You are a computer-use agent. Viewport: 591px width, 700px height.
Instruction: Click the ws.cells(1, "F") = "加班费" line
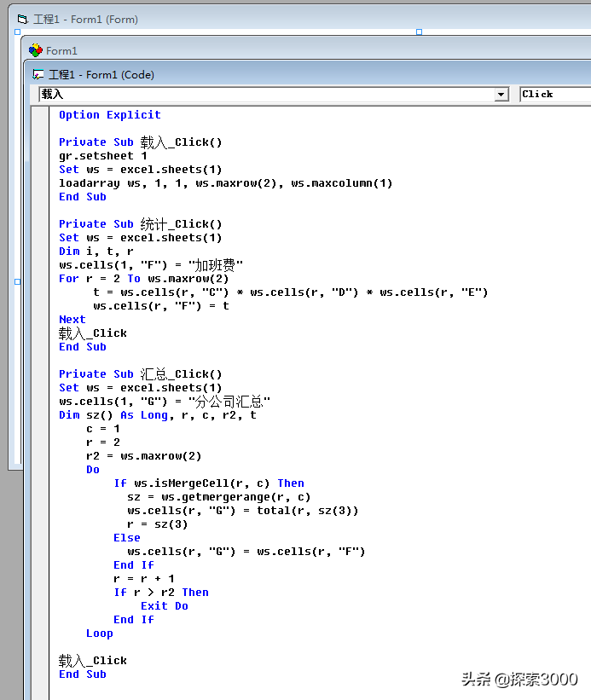(x=151, y=264)
